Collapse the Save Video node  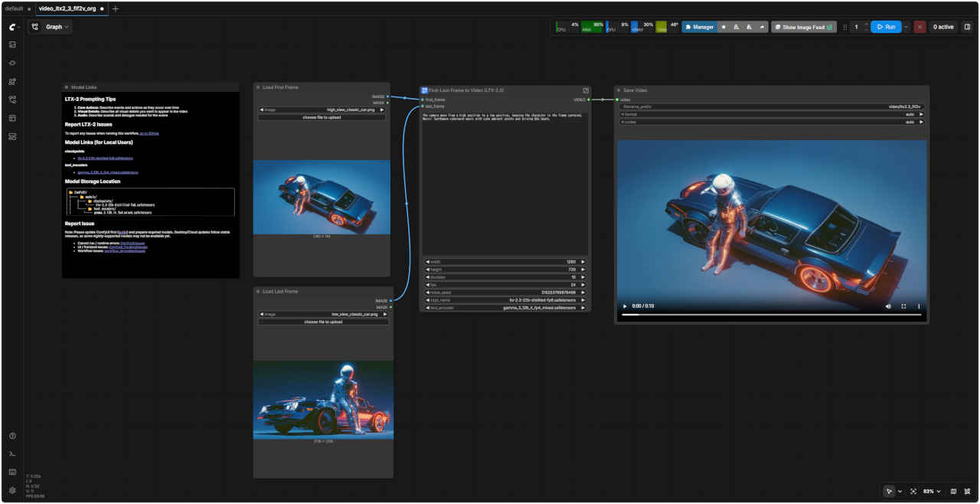(x=619, y=90)
